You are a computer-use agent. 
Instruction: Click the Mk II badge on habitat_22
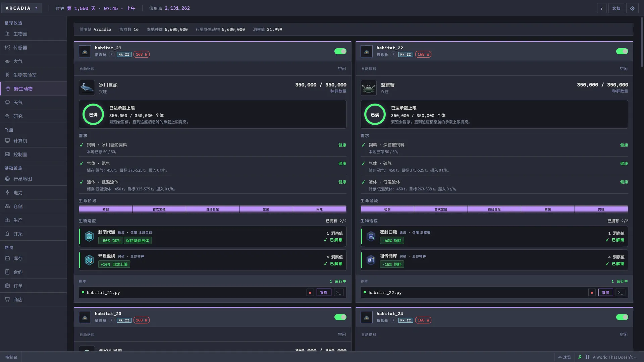[x=406, y=54]
